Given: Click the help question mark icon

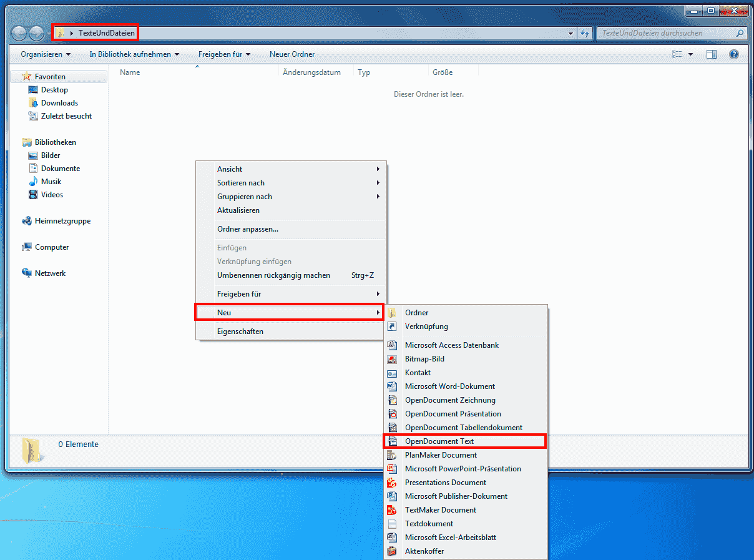Looking at the screenshot, I should 734,55.
